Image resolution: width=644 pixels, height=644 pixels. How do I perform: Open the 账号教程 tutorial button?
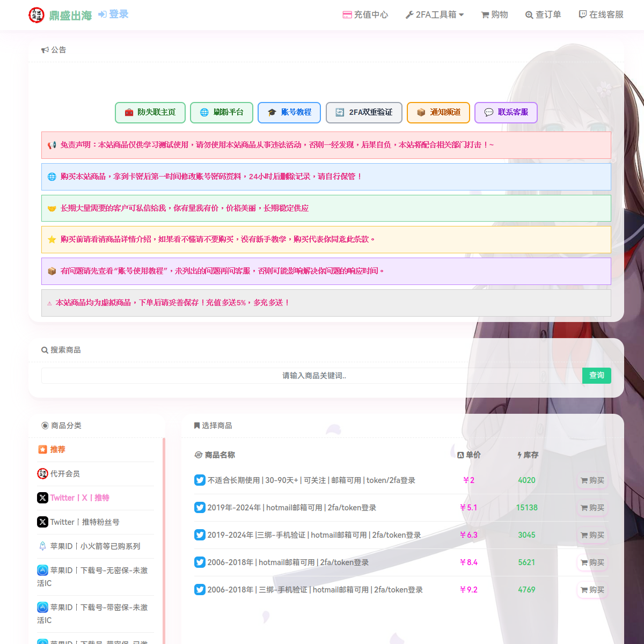pyautogui.click(x=289, y=113)
